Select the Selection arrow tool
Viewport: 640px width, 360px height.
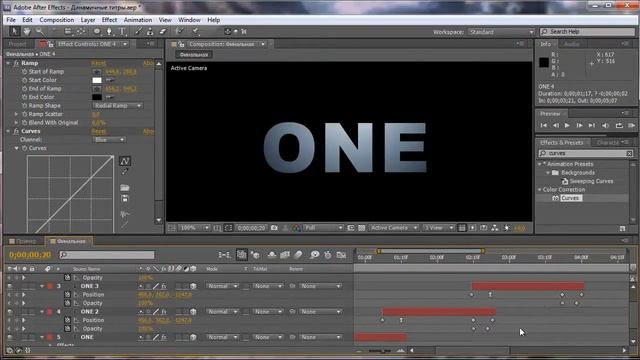tap(14, 31)
